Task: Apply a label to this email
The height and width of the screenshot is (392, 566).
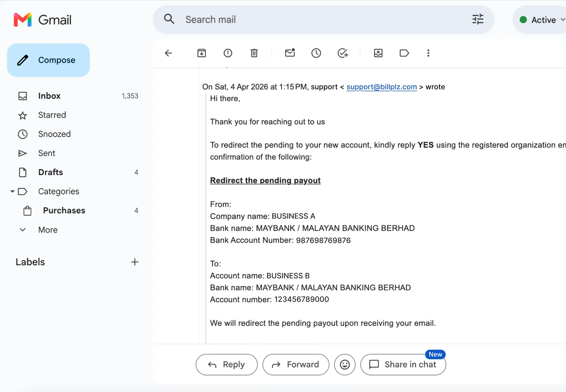Action: coord(404,53)
